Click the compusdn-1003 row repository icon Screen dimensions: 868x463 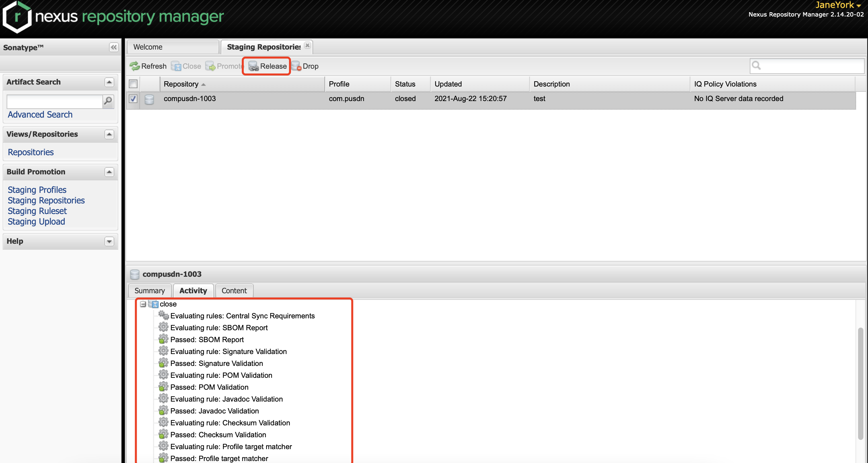(149, 99)
